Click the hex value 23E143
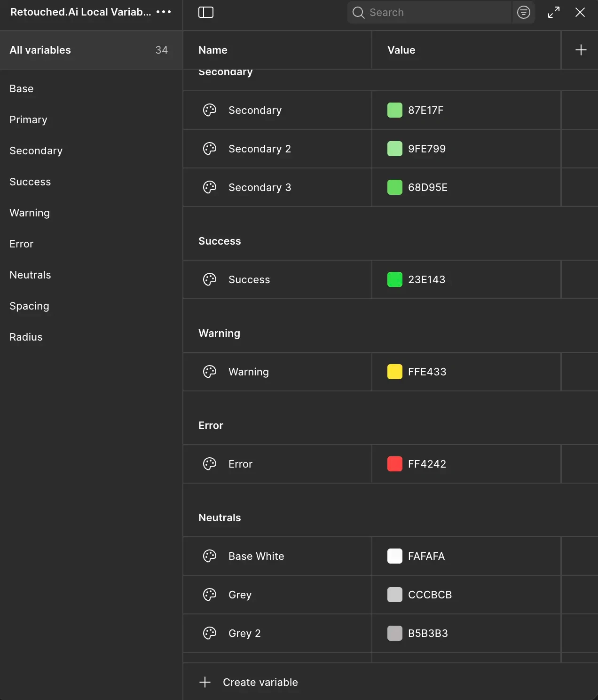 click(x=426, y=279)
